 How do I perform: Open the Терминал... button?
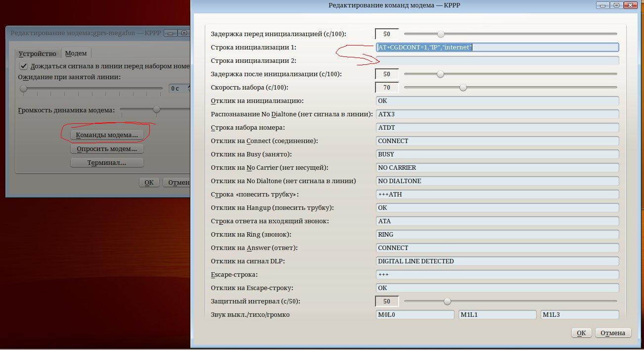pyautogui.click(x=107, y=162)
